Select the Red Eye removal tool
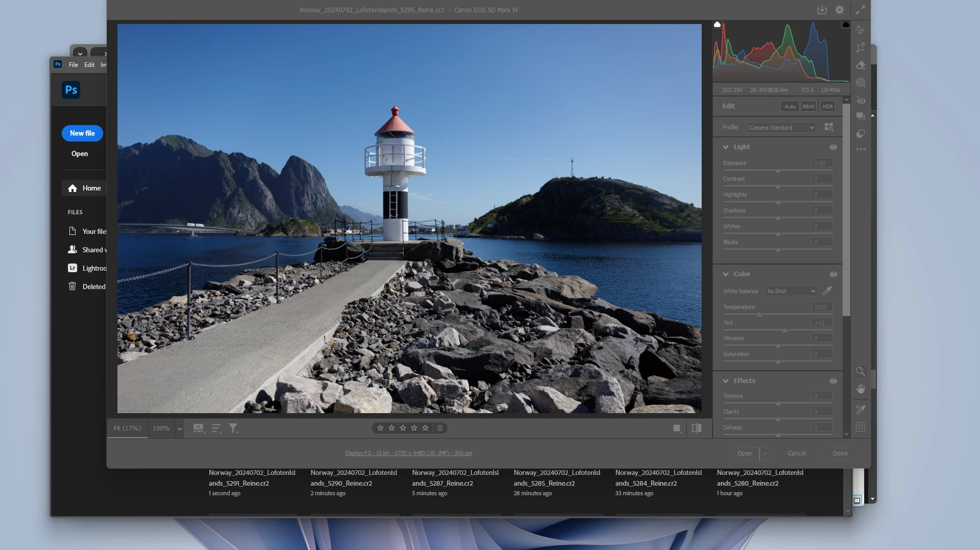 861,101
